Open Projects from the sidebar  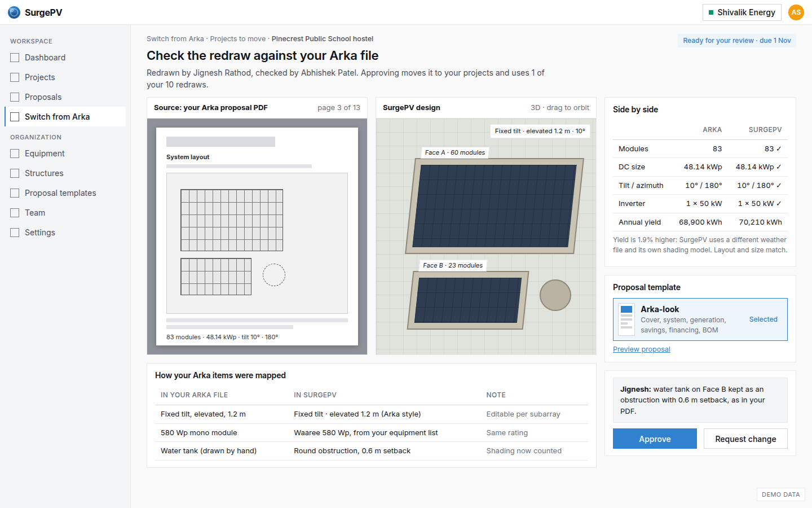(x=65, y=77)
